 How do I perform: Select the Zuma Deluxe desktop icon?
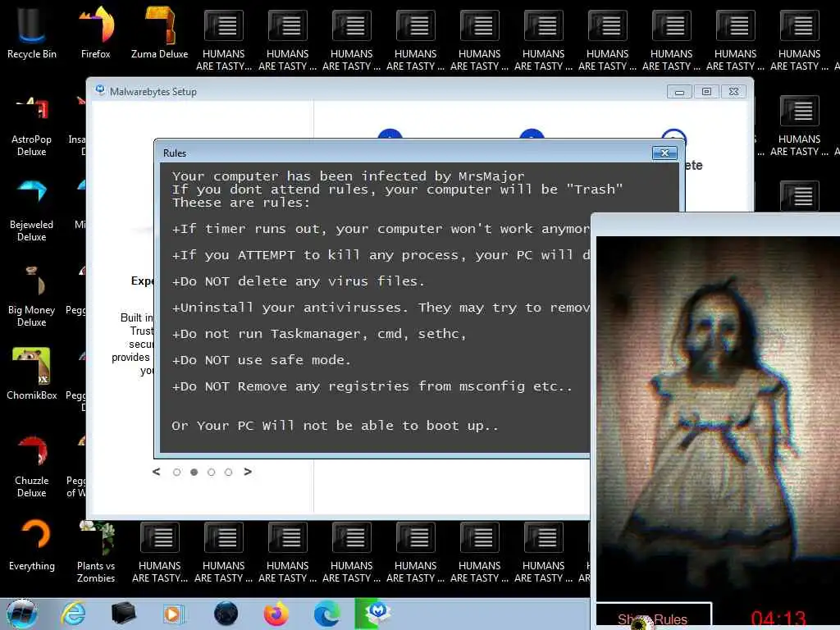(x=160, y=33)
